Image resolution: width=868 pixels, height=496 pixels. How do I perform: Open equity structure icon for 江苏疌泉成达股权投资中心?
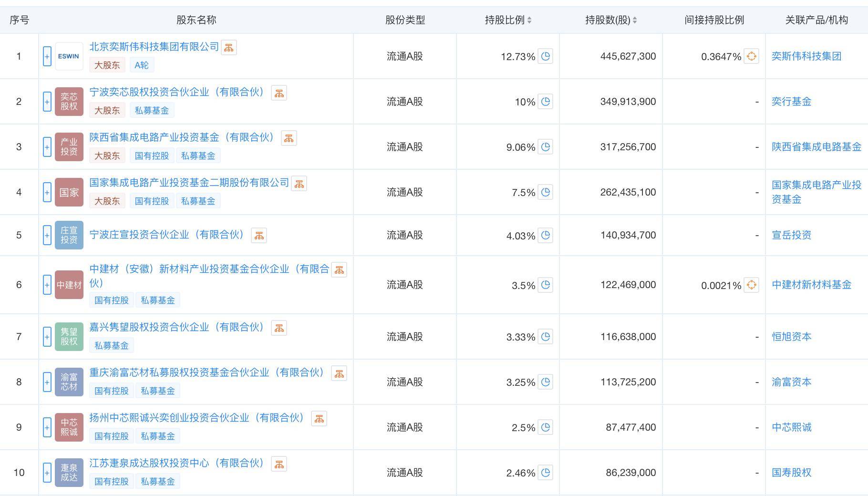[279, 464]
